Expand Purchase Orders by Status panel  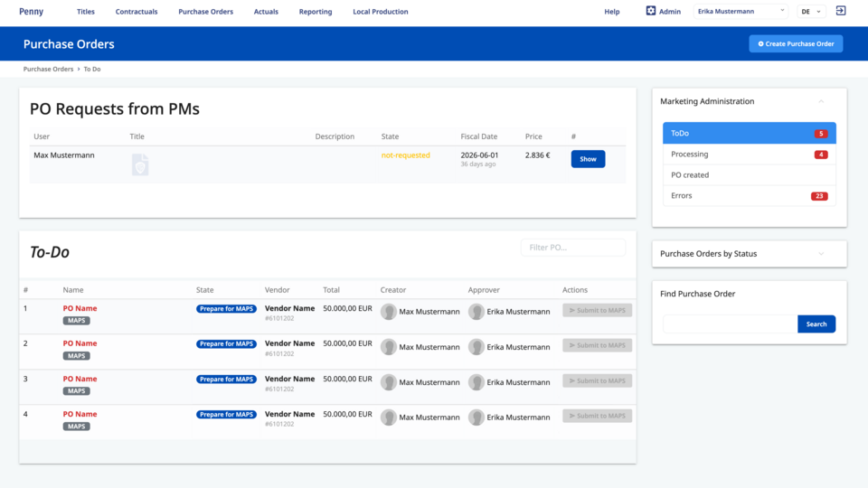821,254
